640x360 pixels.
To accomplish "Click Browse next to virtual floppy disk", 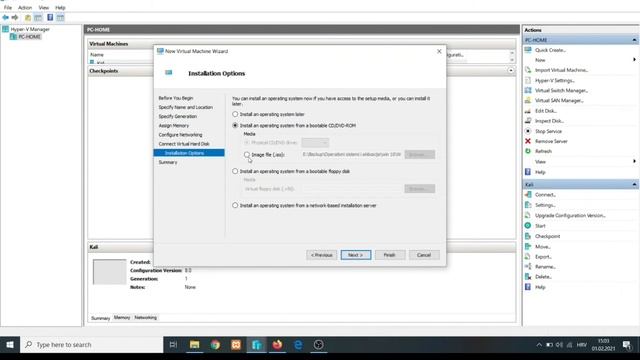I will click(x=420, y=189).
